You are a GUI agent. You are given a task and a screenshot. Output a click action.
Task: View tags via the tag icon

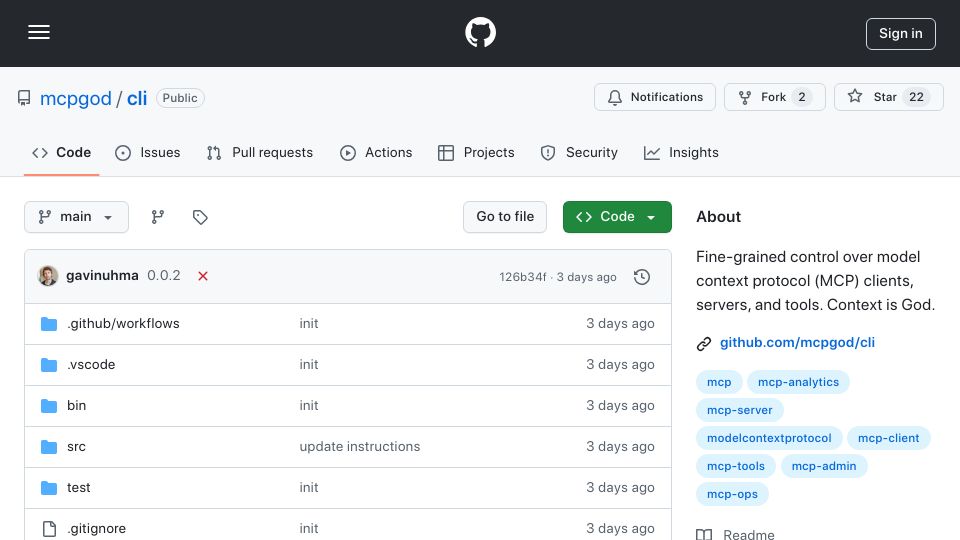pyautogui.click(x=200, y=217)
